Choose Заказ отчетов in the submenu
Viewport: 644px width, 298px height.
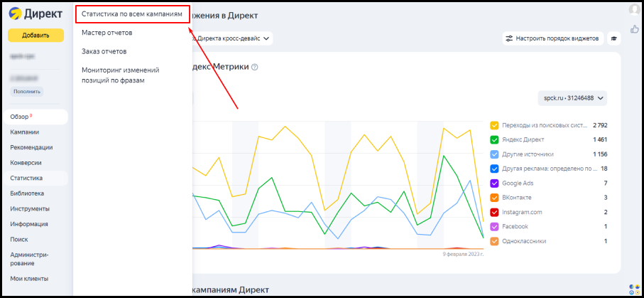coord(104,51)
